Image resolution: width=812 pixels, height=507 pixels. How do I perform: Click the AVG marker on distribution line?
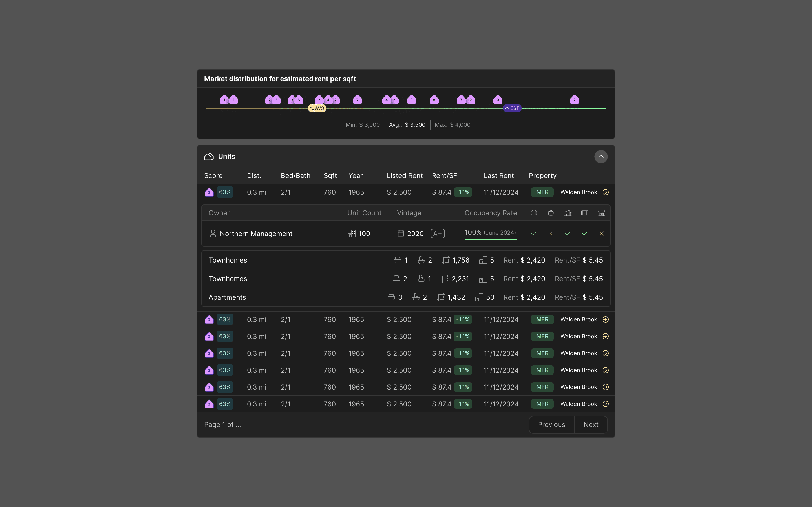(317, 108)
